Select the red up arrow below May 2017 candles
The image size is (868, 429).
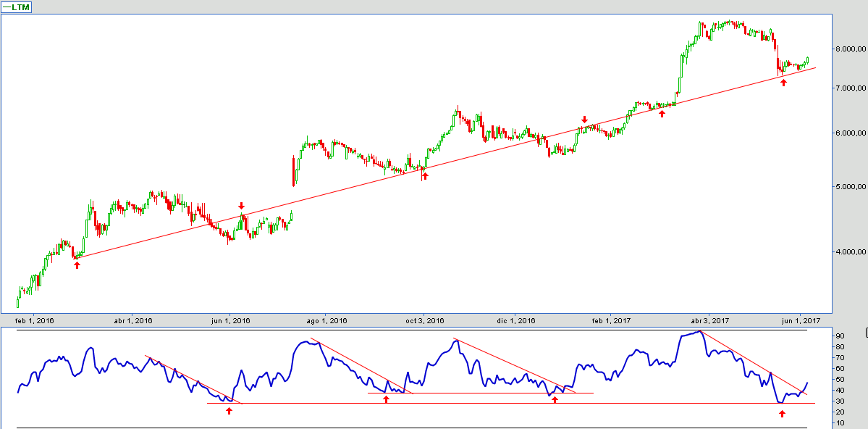coord(783,83)
